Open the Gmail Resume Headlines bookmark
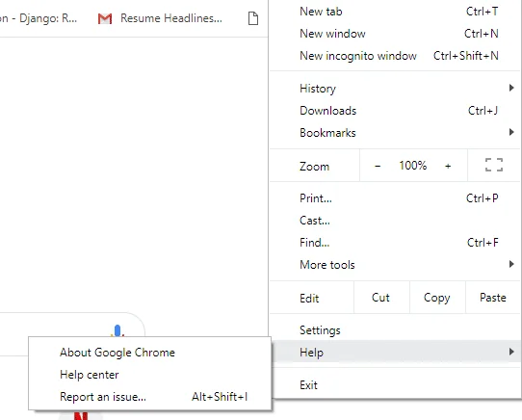 (160, 18)
